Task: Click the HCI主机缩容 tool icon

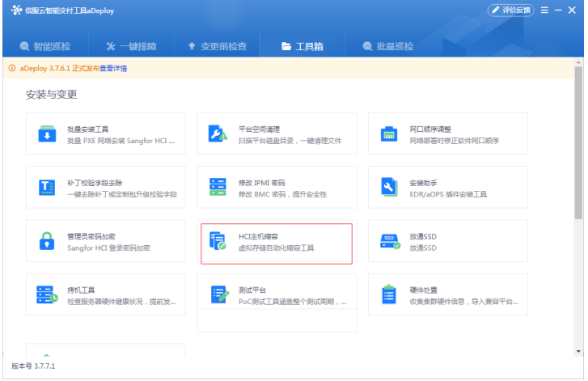Action: pyautogui.click(x=218, y=241)
